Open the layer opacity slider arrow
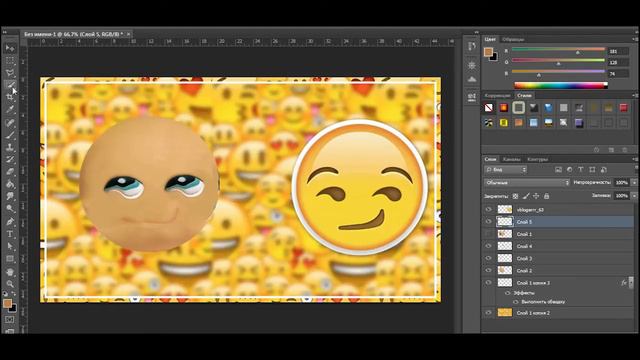 pyautogui.click(x=634, y=183)
